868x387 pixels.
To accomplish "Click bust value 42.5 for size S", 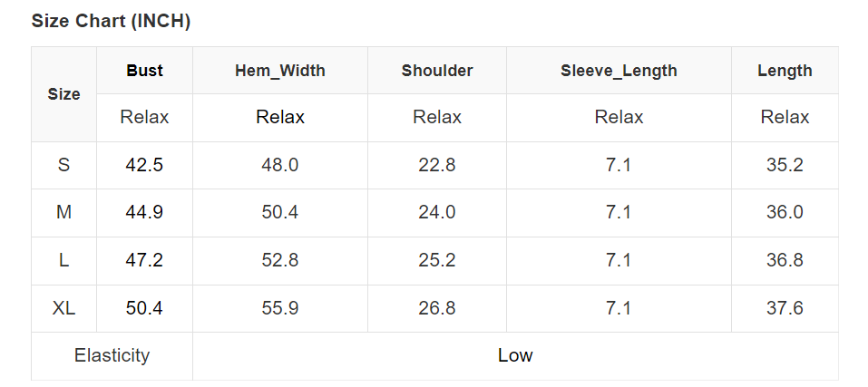I will pyautogui.click(x=144, y=165).
